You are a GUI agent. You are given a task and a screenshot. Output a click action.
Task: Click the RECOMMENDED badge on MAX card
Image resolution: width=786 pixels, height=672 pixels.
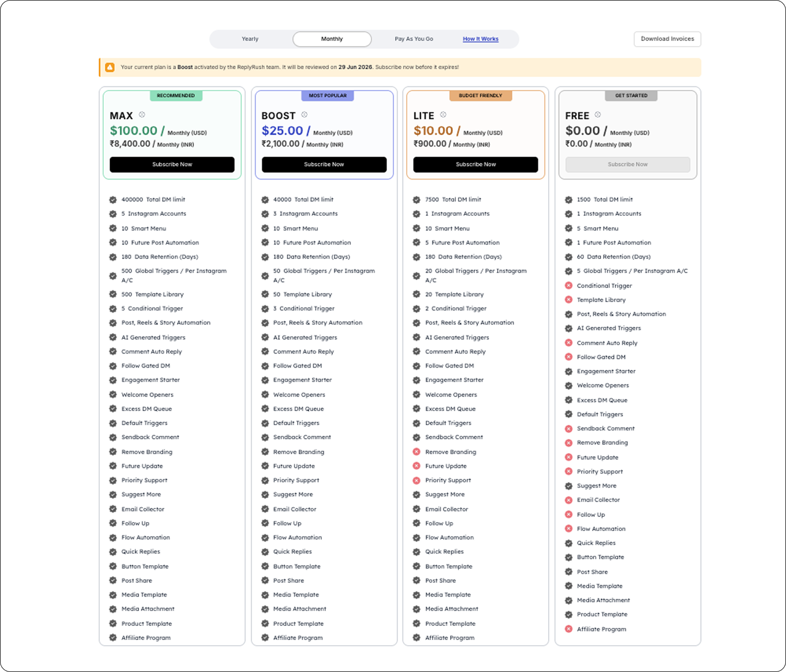(176, 95)
